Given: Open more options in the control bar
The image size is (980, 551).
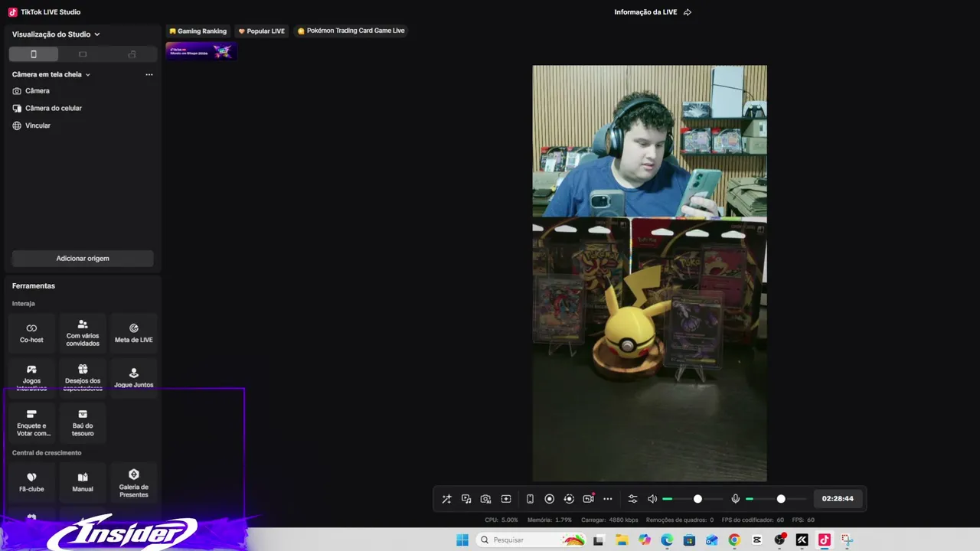Looking at the screenshot, I should pos(608,499).
